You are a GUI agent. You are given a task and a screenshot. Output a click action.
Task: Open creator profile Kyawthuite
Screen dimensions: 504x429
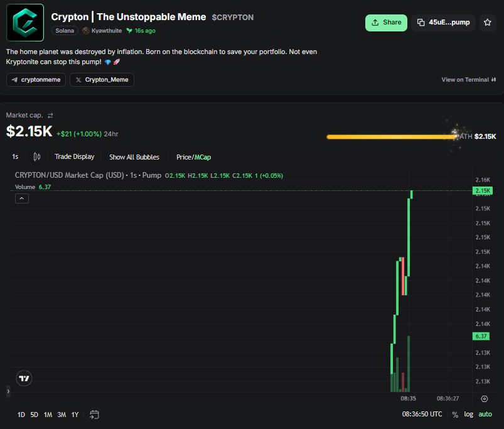click(102, 31)
